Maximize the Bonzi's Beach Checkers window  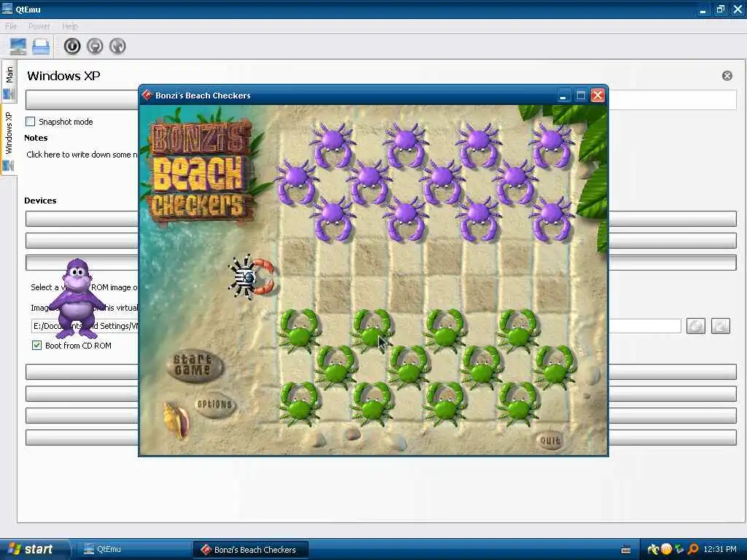tap(580, 96)
